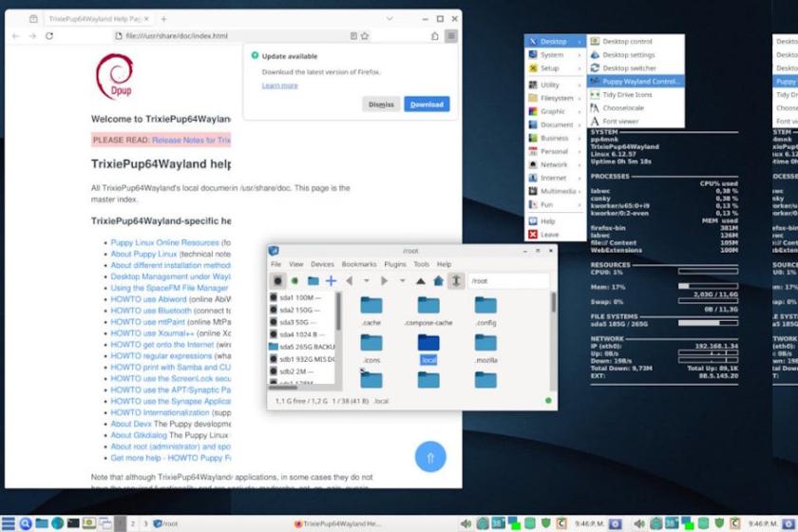Screen dimensions: 798x532
Task: Select the TrixiePup64Wayland Help Page tab
Action: click(x=98, y=19)
